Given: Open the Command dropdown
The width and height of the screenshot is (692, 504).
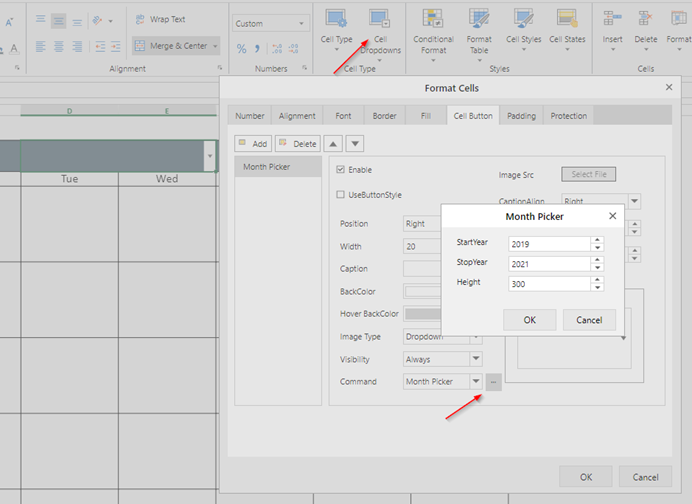Looking at the screenshot, I should 476,381.
